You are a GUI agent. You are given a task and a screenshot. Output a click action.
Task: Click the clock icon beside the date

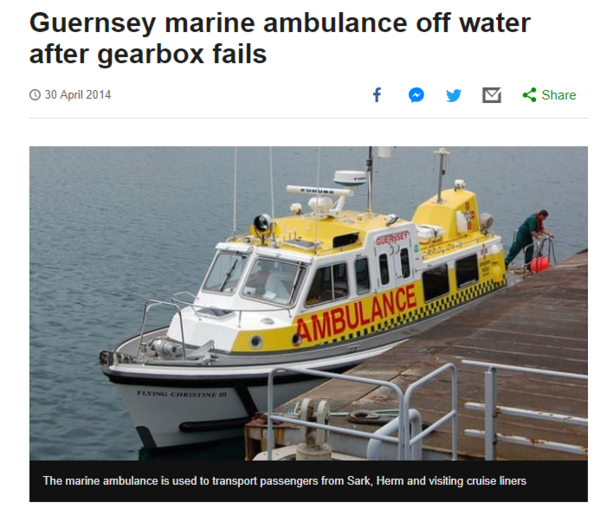click(35, 95)
